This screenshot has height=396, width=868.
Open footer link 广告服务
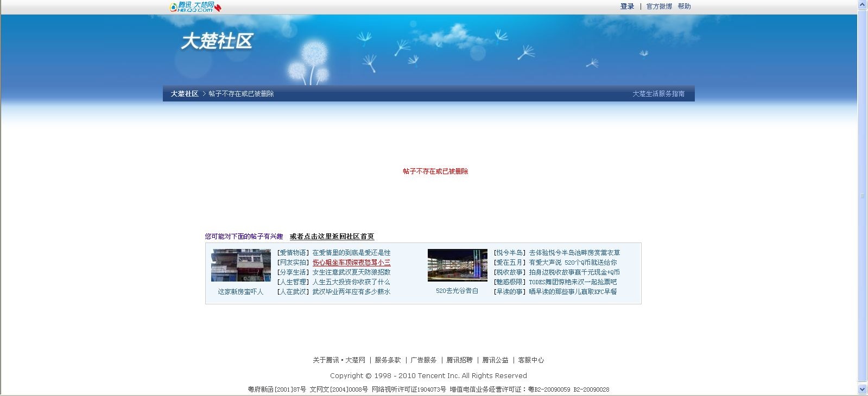[x=423, y=360]
